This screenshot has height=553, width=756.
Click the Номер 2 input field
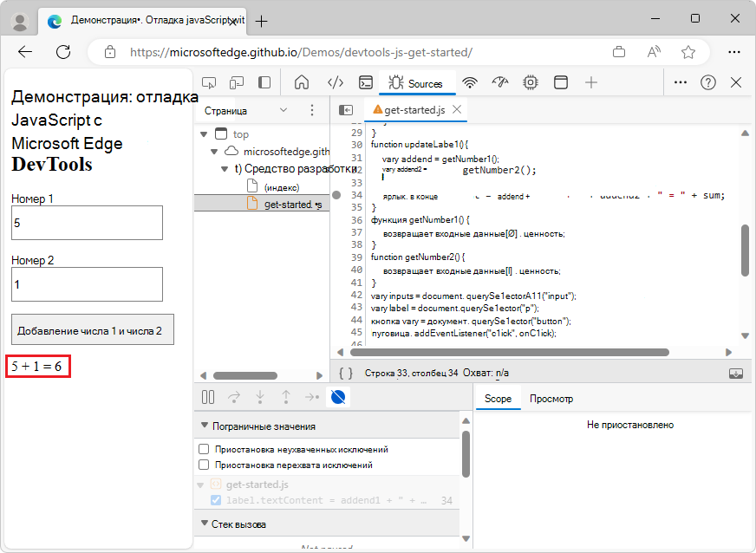pyautogui.click(x=87, y=284)
